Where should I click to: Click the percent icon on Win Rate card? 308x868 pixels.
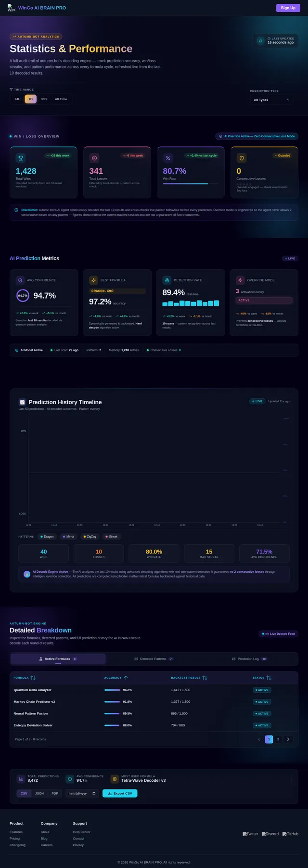pos(168,158)
